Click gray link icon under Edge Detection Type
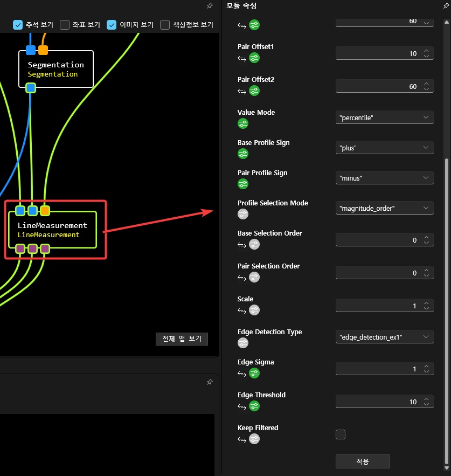This screenshot has width=451, height=476. point(243,343)
